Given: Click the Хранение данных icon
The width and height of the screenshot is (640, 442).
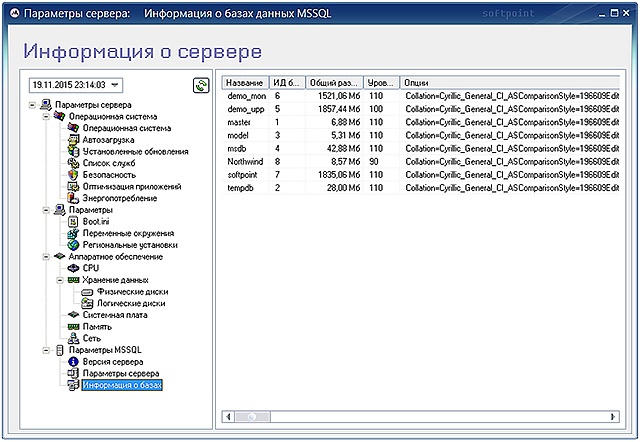Looking at the screenshot, I should pyautogui.click(x=73, y=280).
